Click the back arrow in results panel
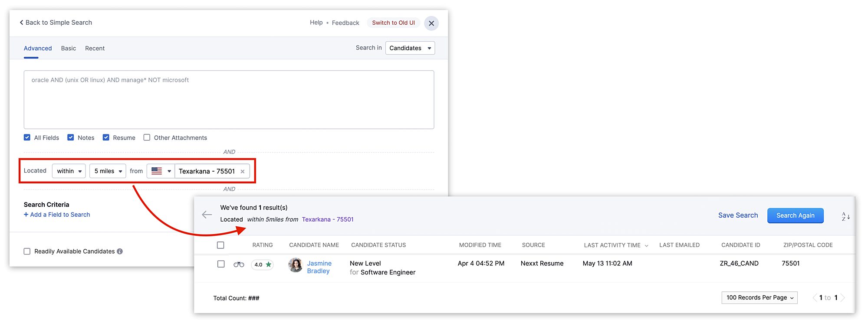 coord(207,215)
